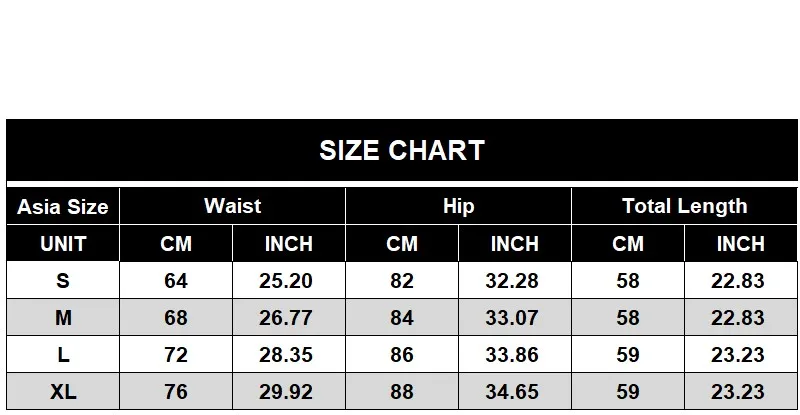Click the Hip column header

coord(459,206)
